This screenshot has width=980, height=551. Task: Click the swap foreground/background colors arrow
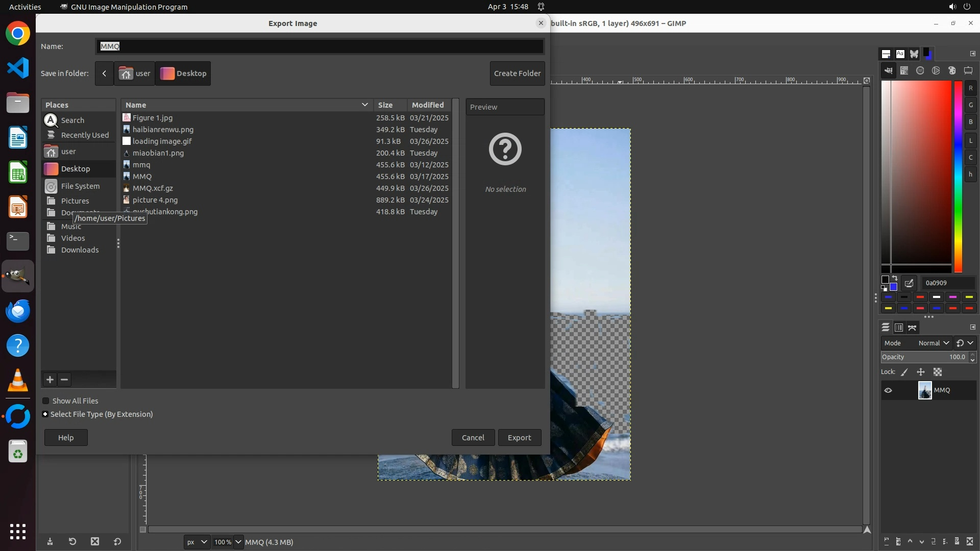click(895, 279)
